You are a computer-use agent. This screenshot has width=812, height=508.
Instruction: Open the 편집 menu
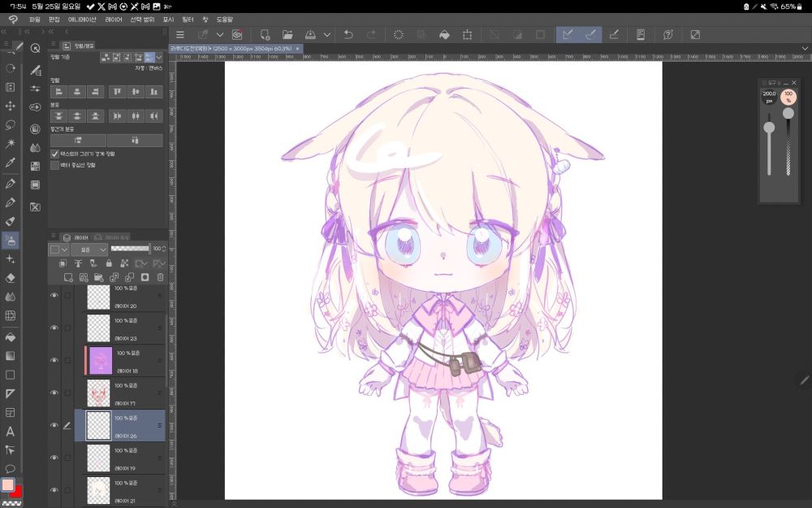pos(54,20)
